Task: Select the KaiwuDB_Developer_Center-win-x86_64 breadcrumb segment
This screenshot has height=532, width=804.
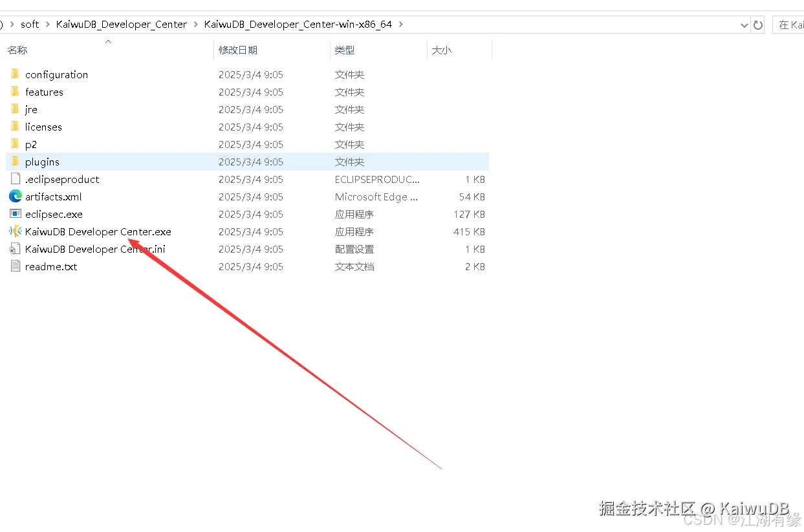Action: (x=298, y=25)
